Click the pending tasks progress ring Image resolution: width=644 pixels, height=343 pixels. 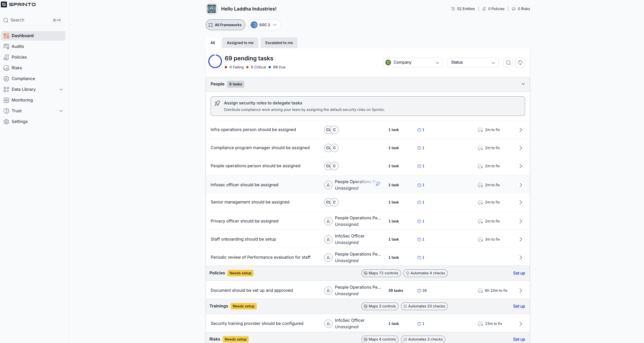pyautogui.click(x=215, y=61)
